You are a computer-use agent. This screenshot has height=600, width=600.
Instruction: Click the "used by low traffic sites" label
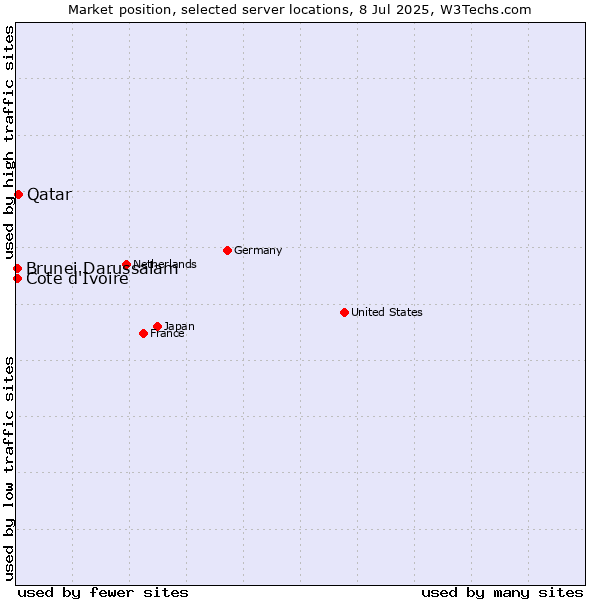click(8, 469)
